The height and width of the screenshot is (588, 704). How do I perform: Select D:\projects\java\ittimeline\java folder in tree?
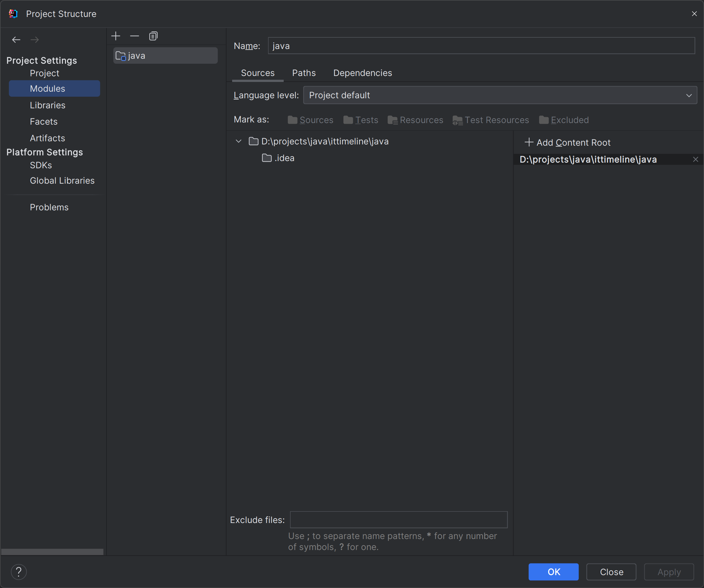[319, 141]
